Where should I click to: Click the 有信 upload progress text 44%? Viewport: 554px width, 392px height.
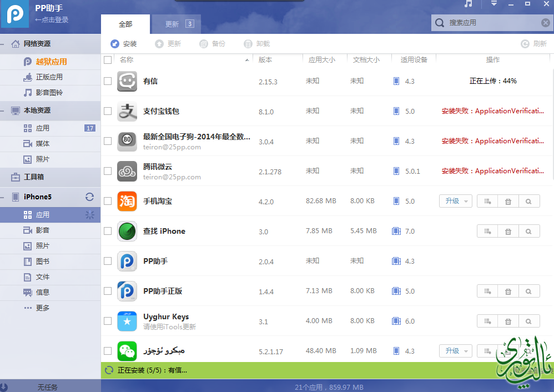pos(493,81)
